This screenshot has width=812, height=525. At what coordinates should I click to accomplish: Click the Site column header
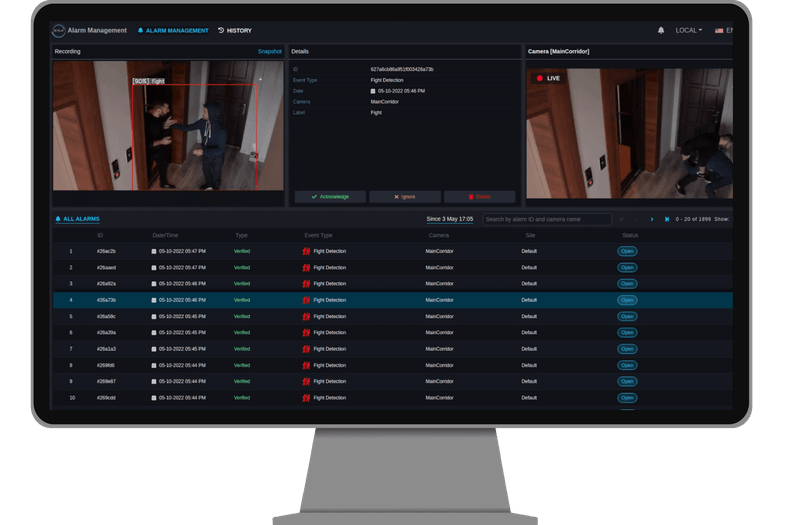[530, 235]
